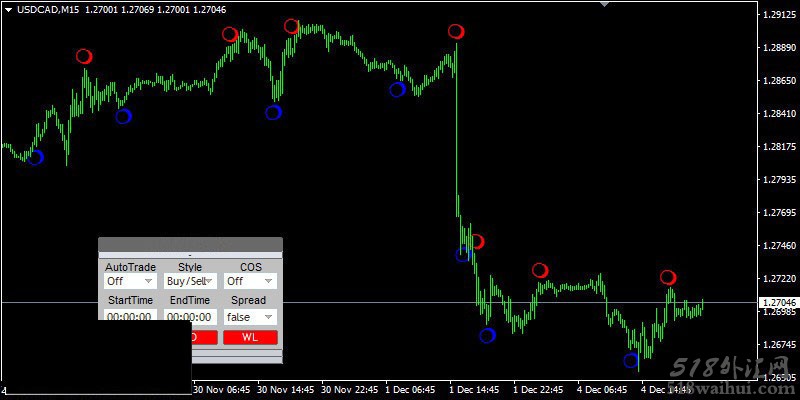This screenshot has width=800, height=400.
Task: Collapse the panel using the dash bar
Action: (x=190, y=255)
